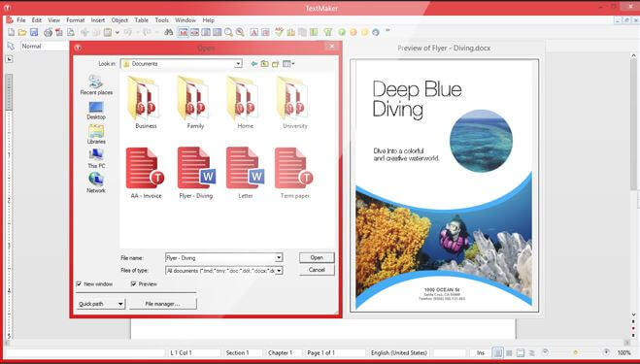640x364 pixels.
Task: Click the Save floppy disk toolbar icon
Action: 34,32
